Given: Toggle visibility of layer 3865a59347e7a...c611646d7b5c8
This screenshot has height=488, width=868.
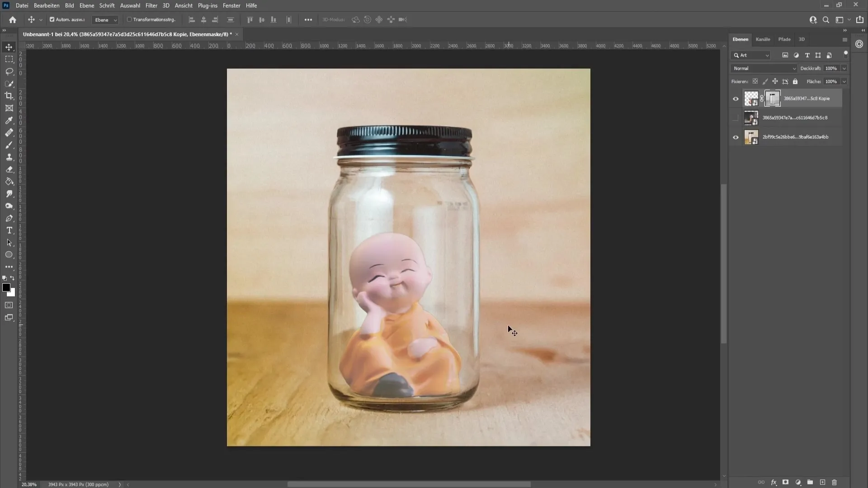Looking at the screenshot, I should click(736, 117).
